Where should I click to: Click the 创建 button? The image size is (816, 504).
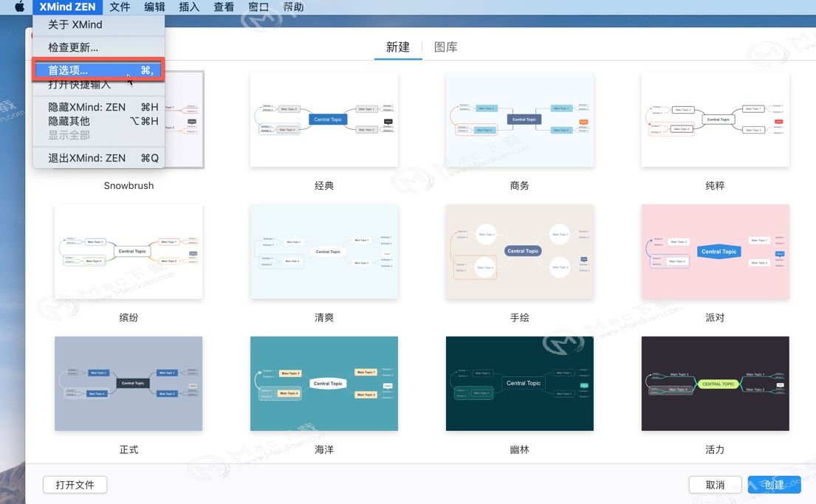774,485
